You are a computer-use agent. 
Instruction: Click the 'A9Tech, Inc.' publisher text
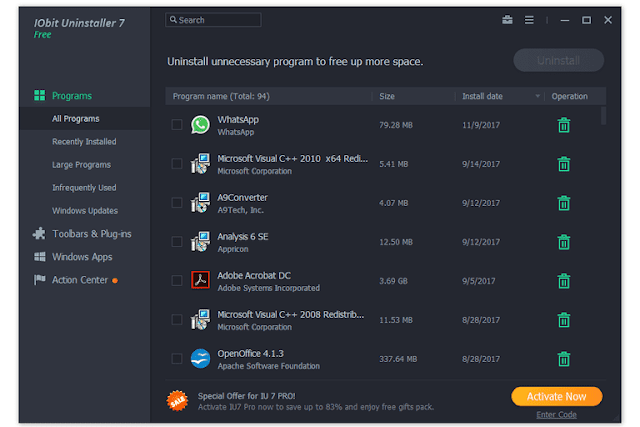click(240, 210)
